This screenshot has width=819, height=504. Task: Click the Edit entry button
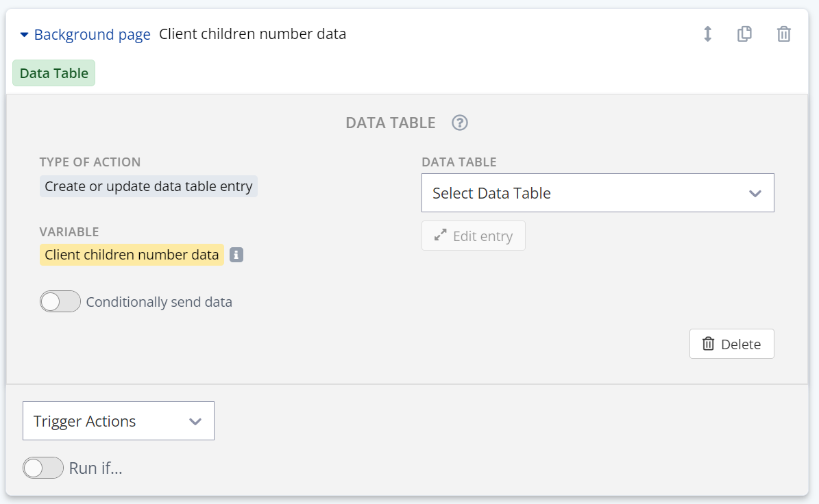(473, 236)
